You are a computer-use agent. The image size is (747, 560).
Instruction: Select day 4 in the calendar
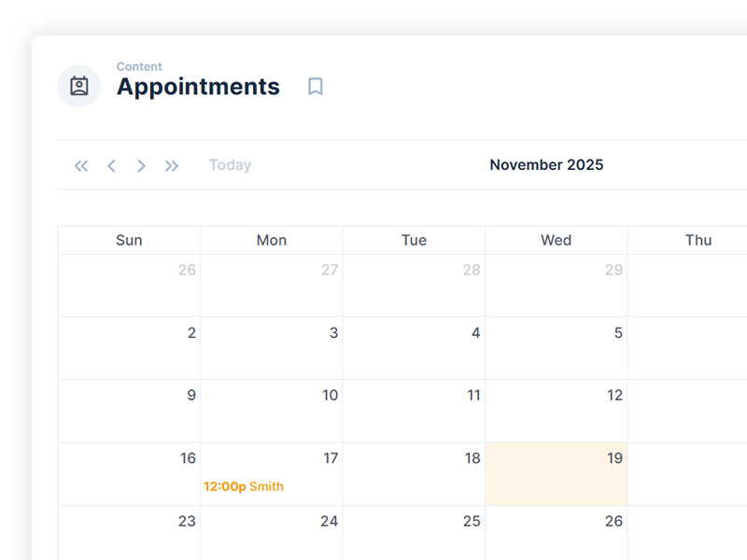[x=414, y=347]
